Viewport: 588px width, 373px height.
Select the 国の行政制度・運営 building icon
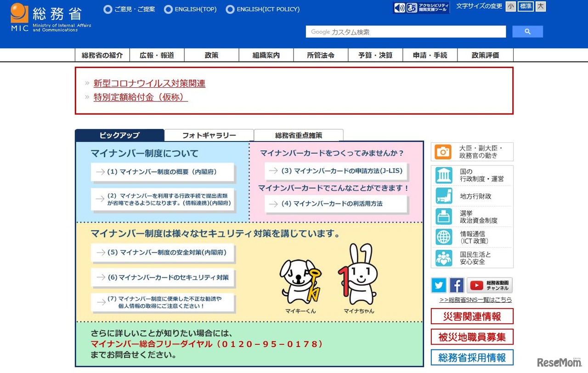pyautogui.click(x=442, y=175)
